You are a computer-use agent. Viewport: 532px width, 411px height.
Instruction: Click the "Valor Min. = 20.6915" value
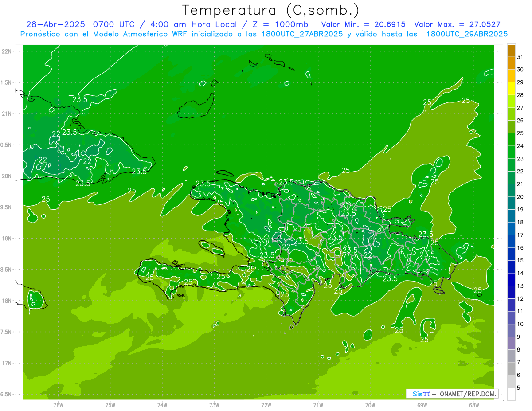tap(364, 24)
